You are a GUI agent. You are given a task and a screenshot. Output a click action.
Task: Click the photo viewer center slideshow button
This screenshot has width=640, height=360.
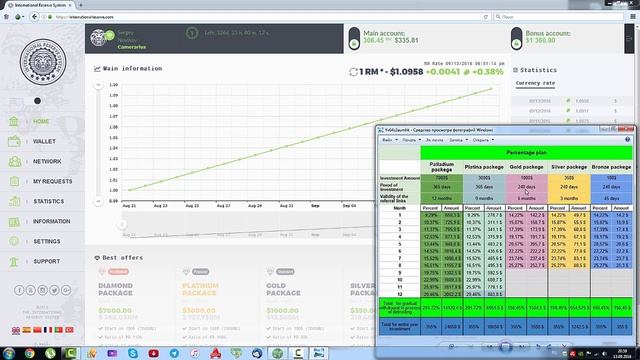(505, 347)
